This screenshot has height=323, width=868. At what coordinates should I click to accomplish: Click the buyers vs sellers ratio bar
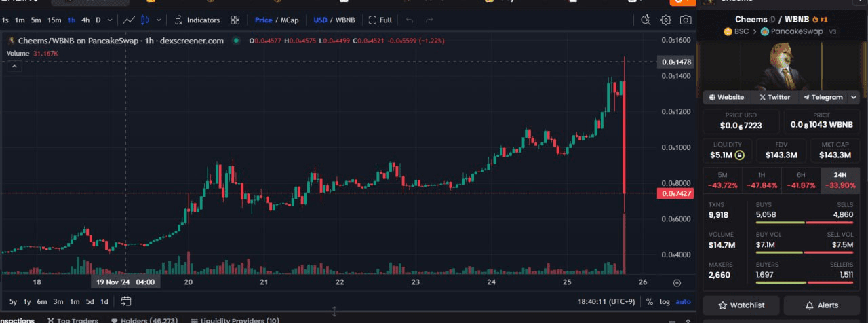click(x=805, y=282)
